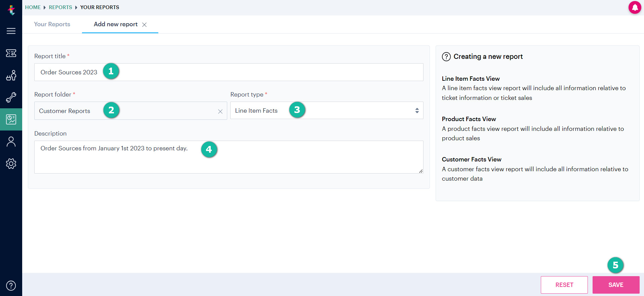Open the Report folder dropdown field
This screenshot has width=644, height=296.
coord(130,111)
